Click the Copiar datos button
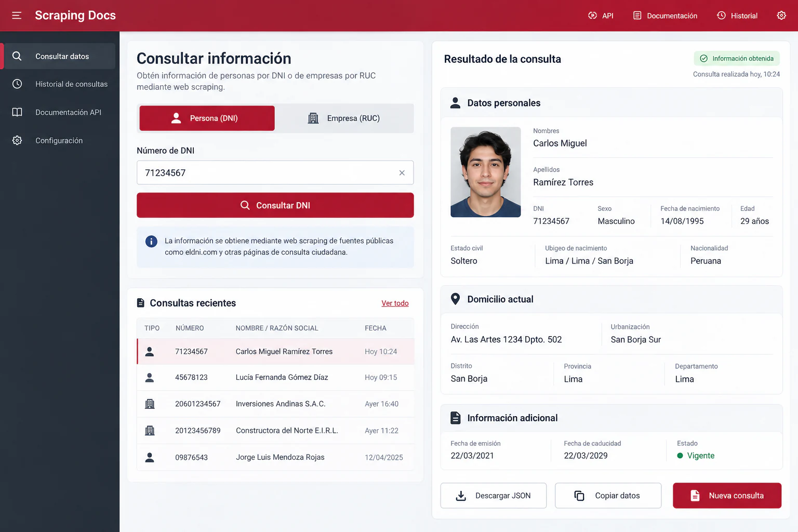Screen dimensions: 798x532 click(608, 496)
